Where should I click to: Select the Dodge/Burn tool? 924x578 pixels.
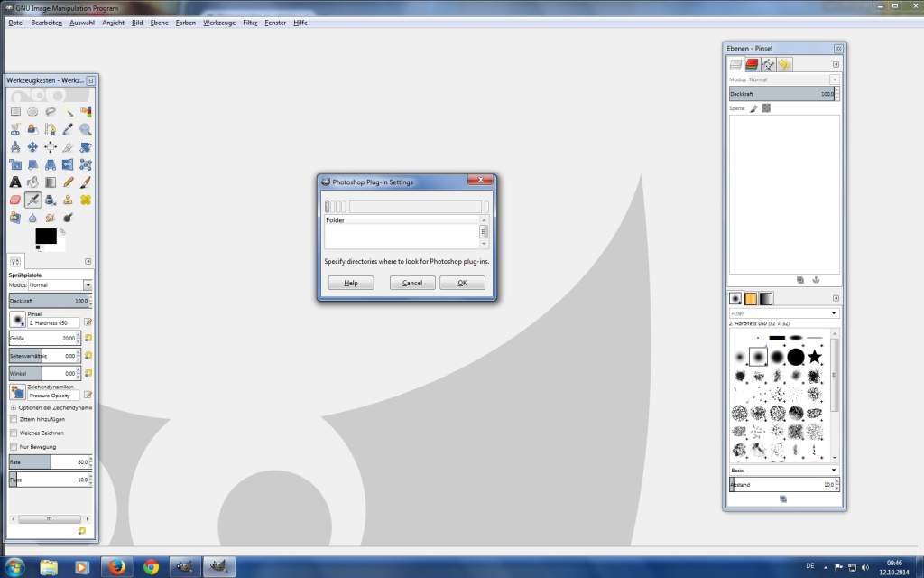(x=69, y=218)
